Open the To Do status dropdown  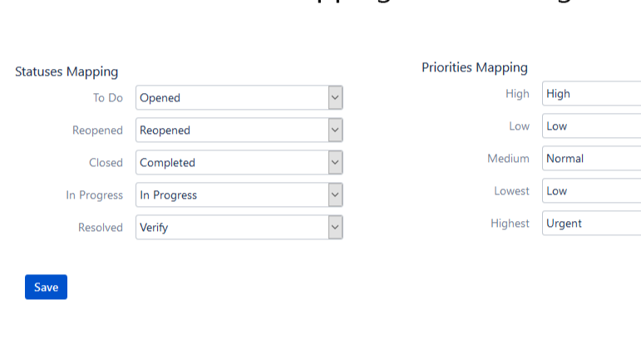tap(239, 98)
